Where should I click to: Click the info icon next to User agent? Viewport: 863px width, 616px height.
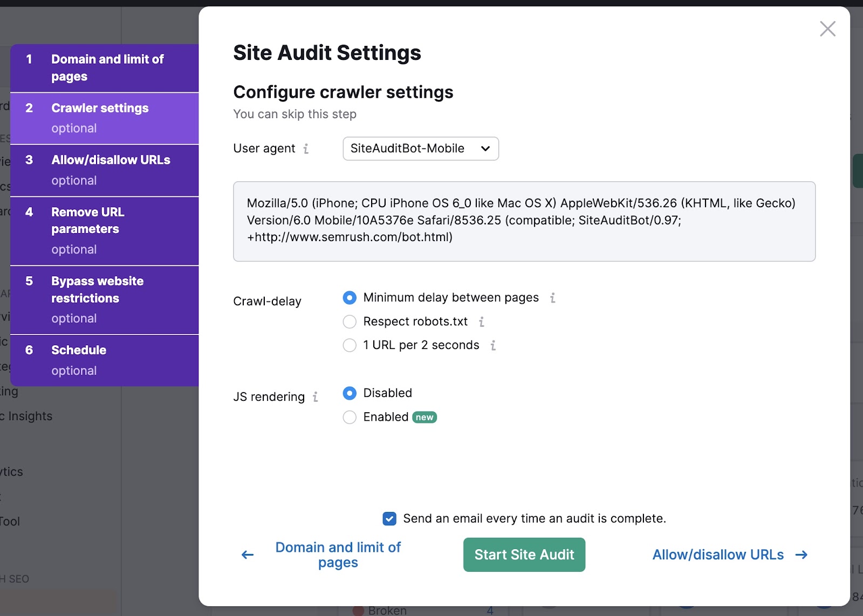(306, 148)
